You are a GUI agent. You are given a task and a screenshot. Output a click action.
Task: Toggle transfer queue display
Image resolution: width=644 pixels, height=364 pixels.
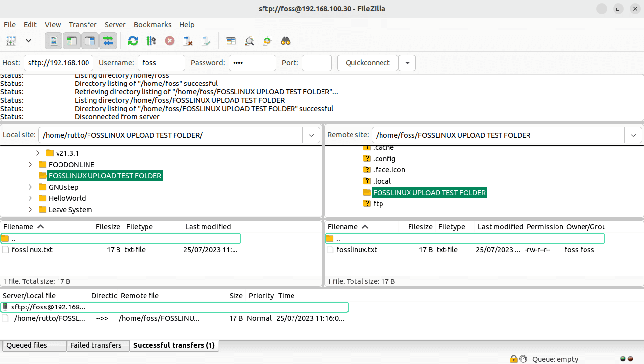pyautogui.click(x=108, y=41)
